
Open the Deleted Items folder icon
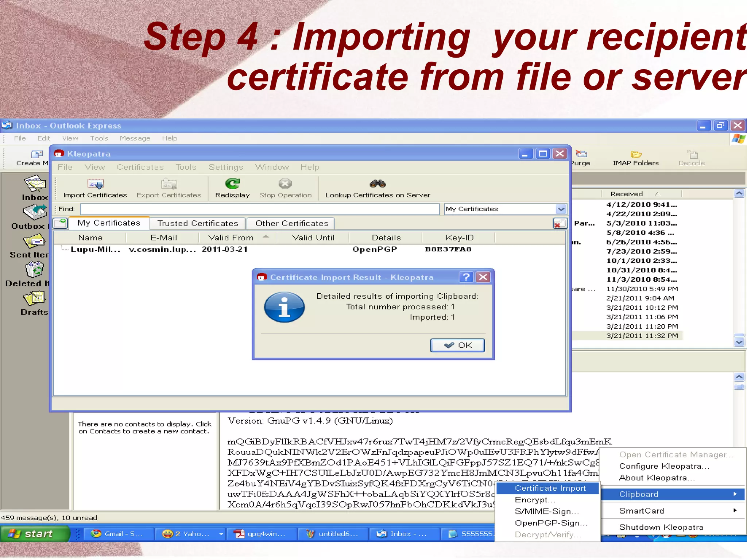[34, 274]
